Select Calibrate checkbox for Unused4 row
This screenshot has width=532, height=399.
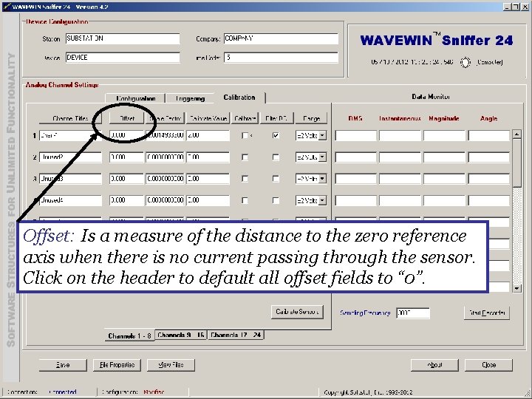[x=245, y=200]
